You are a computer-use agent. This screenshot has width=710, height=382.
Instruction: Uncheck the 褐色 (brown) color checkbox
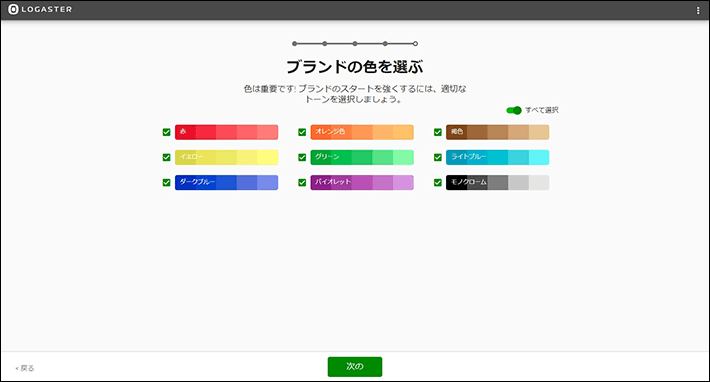pyautogui.click(x=437, y=132)
